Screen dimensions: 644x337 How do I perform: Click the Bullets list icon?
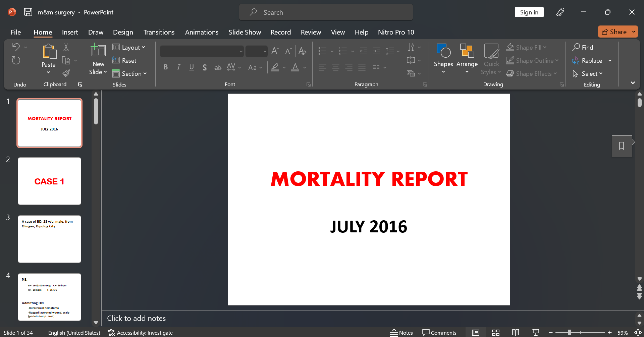click(322, 51)
